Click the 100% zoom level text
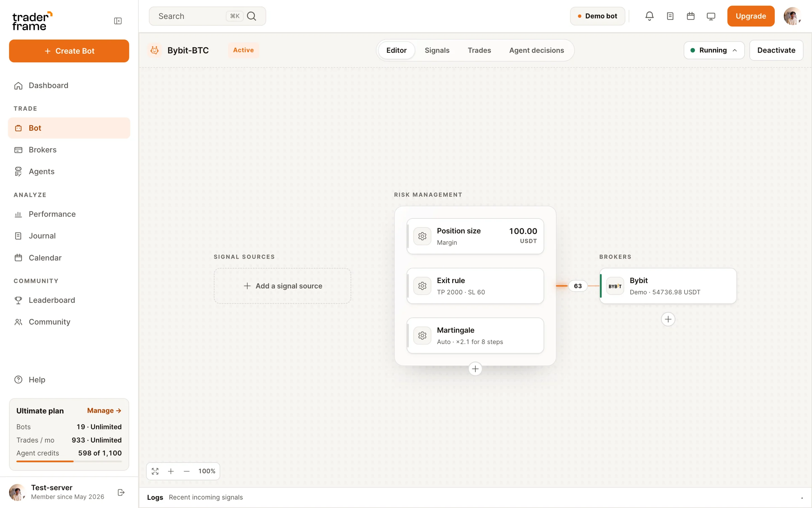 click(x=207, y=471)
